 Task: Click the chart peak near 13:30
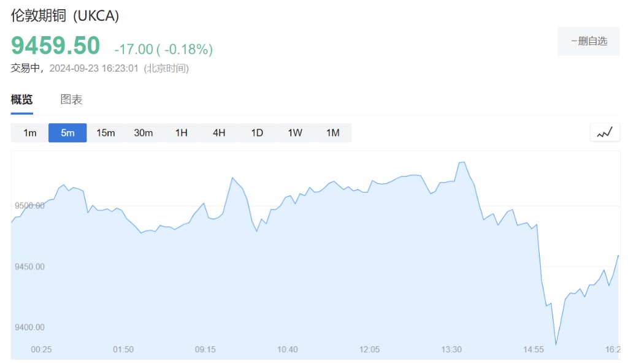462,162
